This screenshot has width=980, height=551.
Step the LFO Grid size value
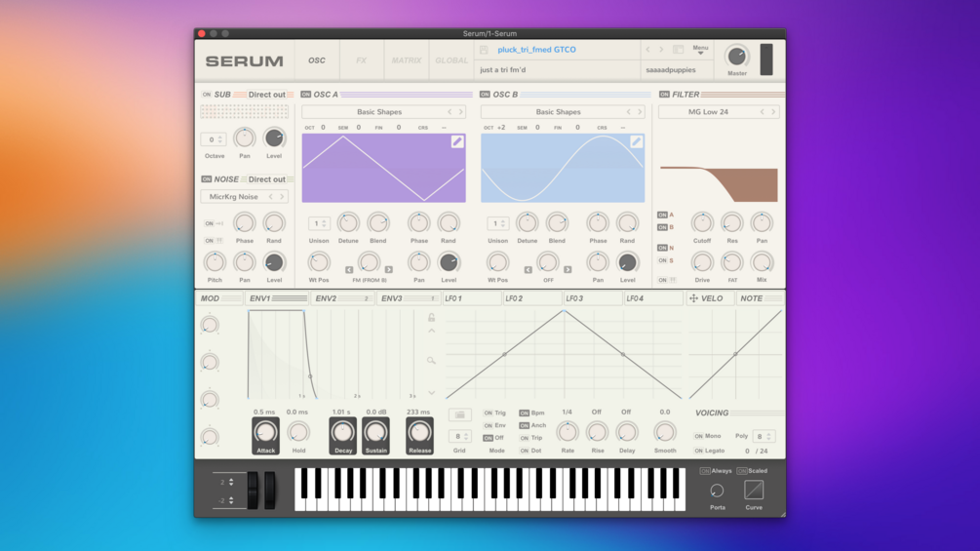(466, 436)
